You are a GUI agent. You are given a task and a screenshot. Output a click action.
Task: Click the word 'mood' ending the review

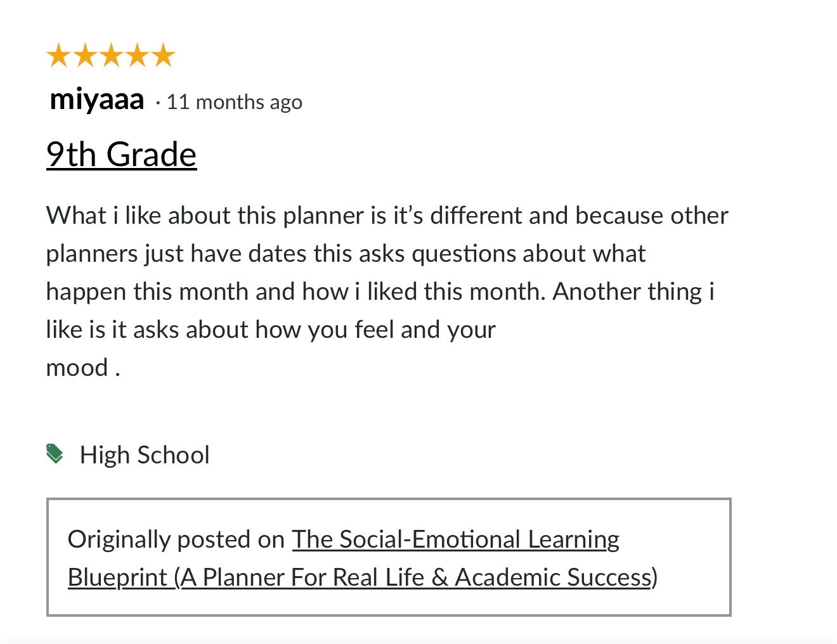[77, 368]
